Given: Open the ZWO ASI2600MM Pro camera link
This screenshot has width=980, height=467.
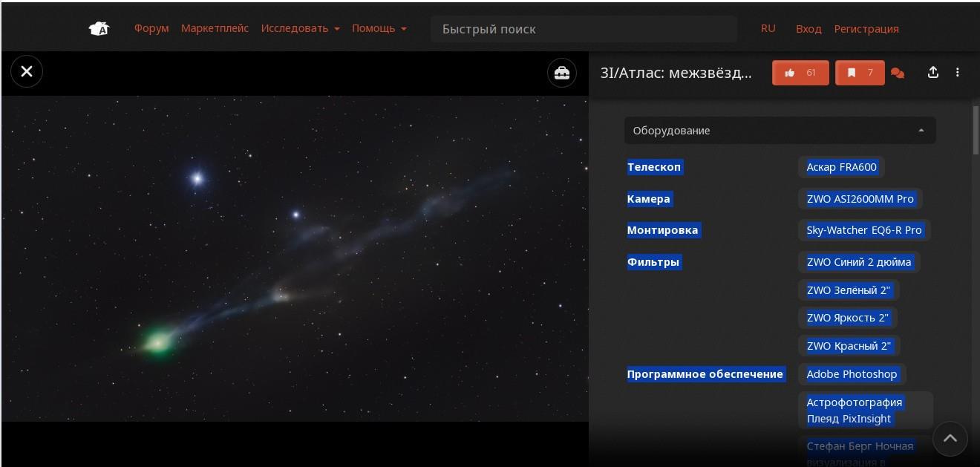Looking at the screenshot, I should [x=860, y=199].
